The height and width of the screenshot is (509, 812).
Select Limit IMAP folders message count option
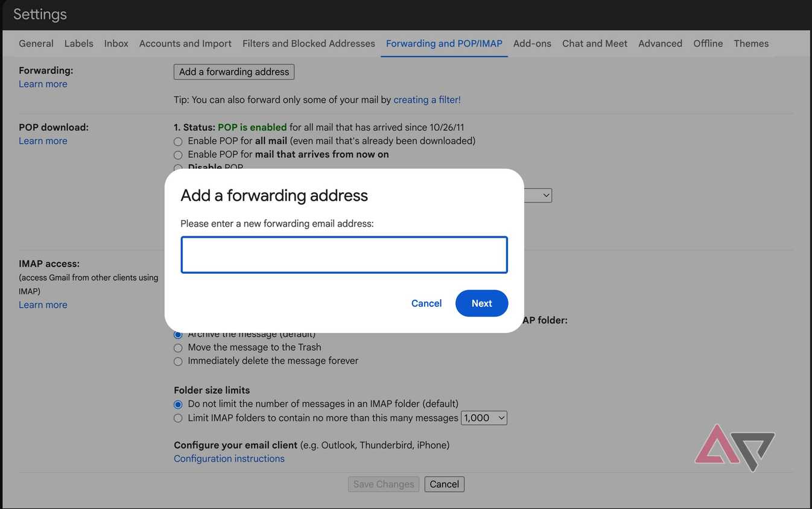click(x=178, y=418)
